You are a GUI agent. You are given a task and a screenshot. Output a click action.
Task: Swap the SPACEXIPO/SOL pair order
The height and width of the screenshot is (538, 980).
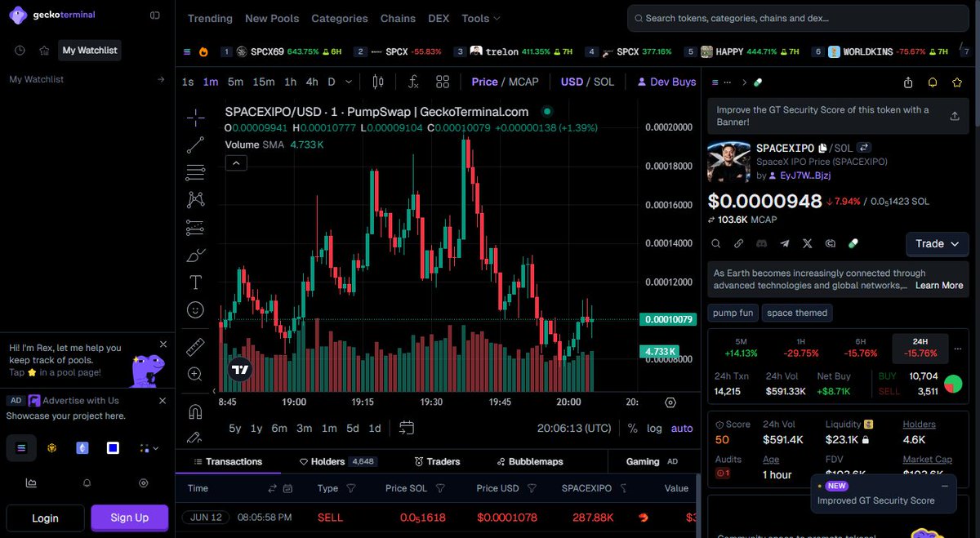(862, 148)
